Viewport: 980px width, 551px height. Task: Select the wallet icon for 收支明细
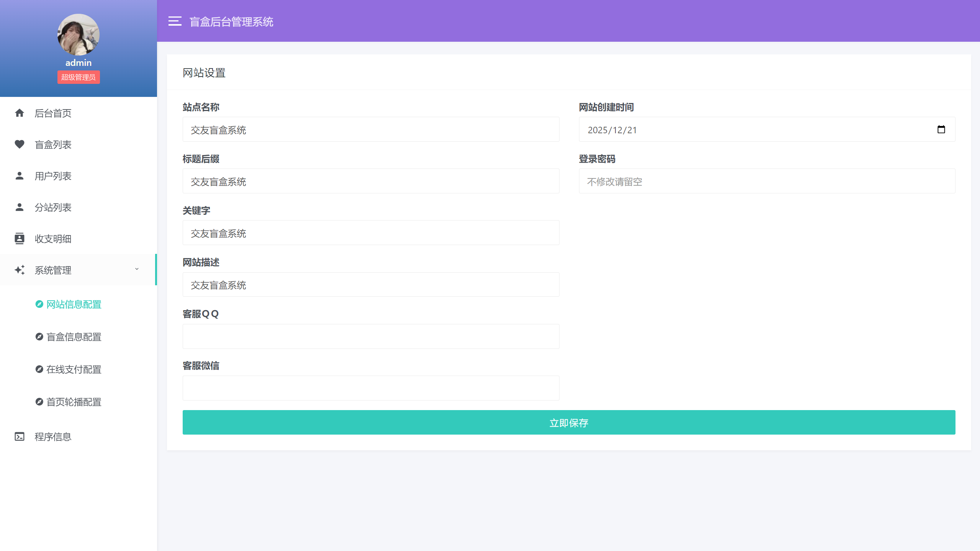(20, 239)
